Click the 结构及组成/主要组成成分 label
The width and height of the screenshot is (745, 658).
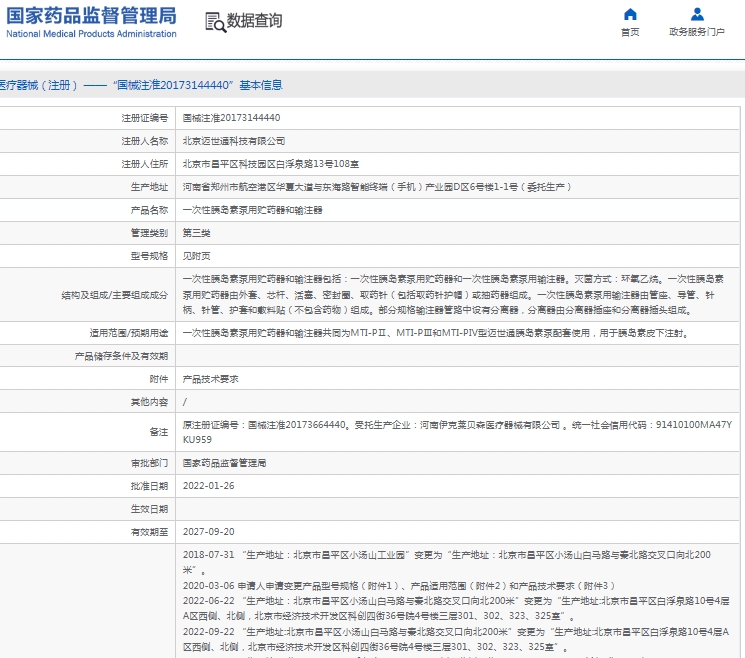pyautogui.click(x=115, y=295)
